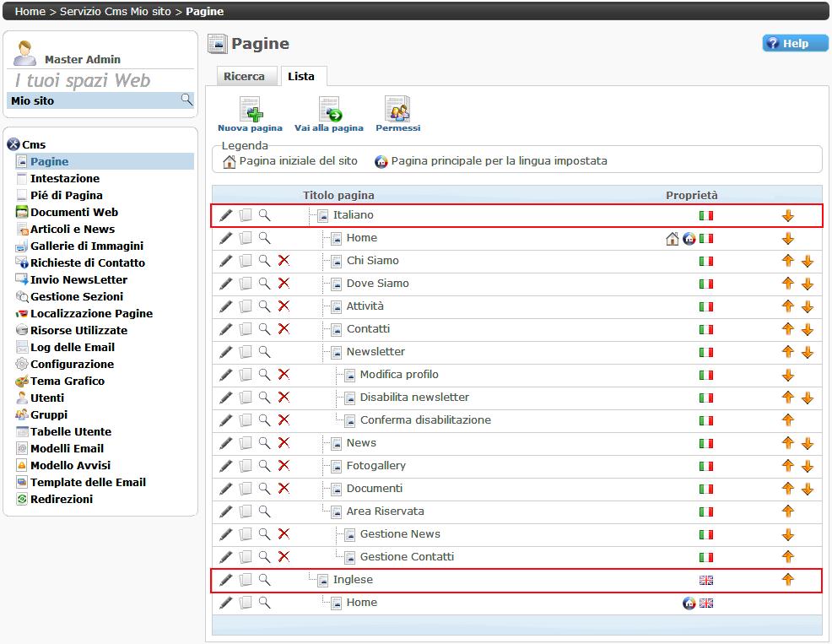Open Documenti Web in sidebar menu
The image size is (832, 644).
(x=73, y=212)
